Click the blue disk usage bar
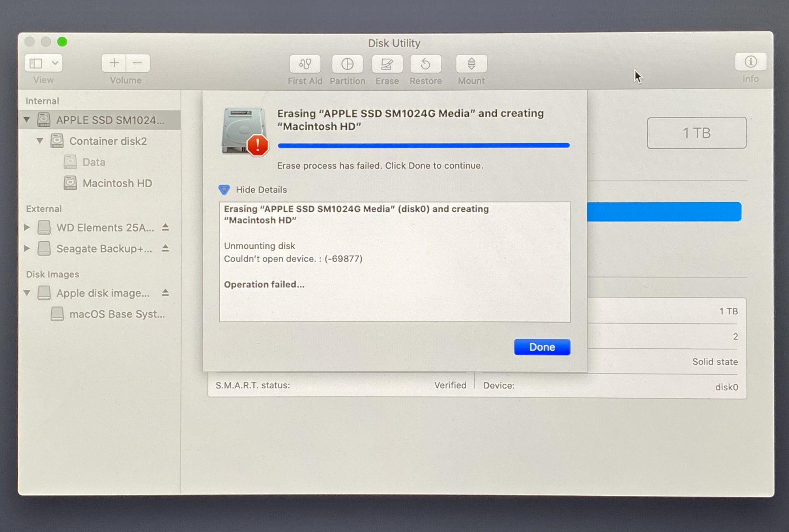The image size is (789, 532). point(664,212)
